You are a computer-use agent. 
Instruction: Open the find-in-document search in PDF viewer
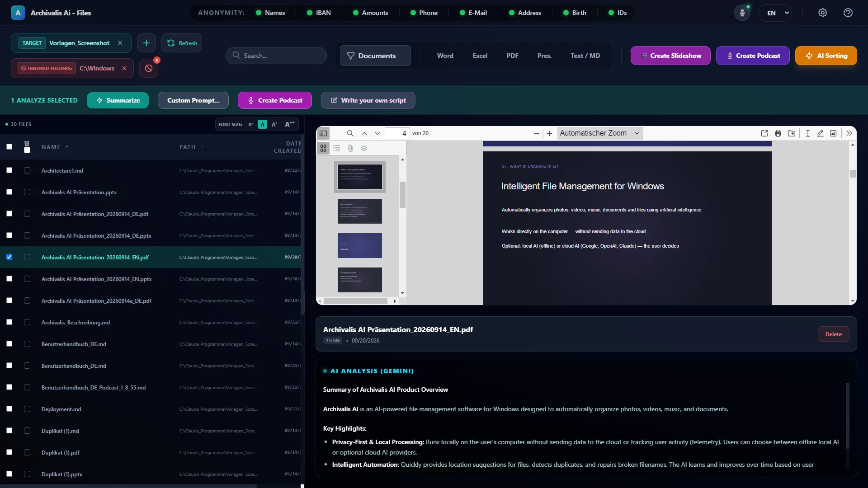350,133
